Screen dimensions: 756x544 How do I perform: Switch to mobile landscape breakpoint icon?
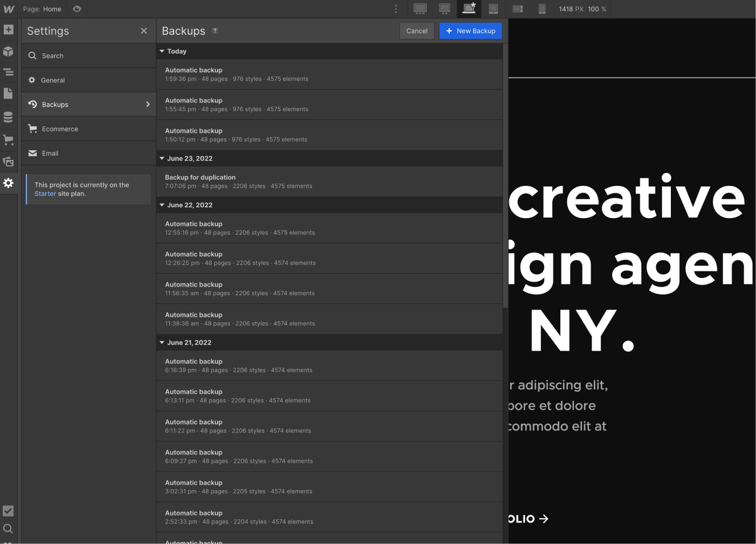(518, 9)
